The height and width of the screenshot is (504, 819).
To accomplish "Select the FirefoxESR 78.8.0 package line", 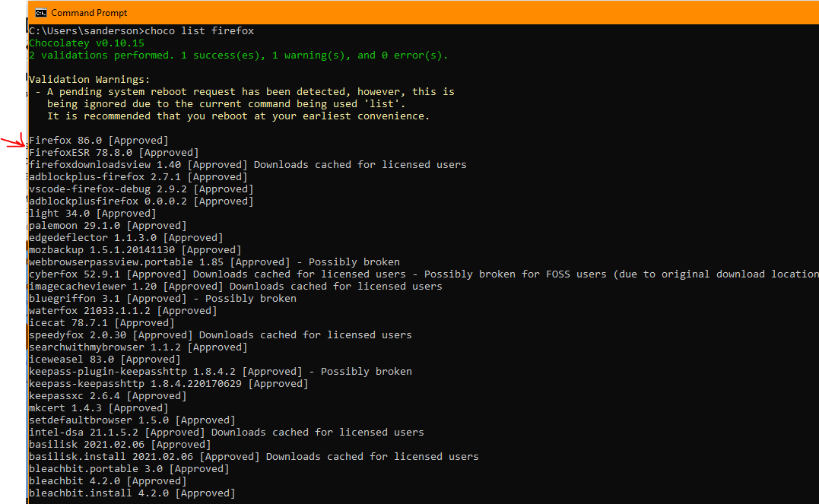I will (x=114, y=153).
